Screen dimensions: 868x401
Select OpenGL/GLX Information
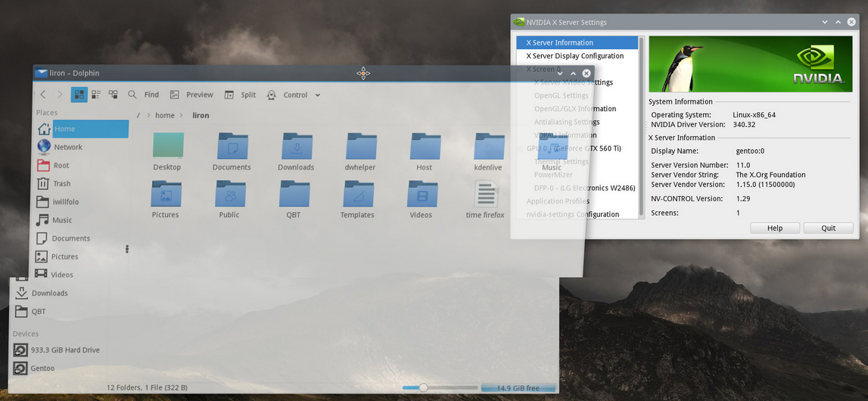574,109
